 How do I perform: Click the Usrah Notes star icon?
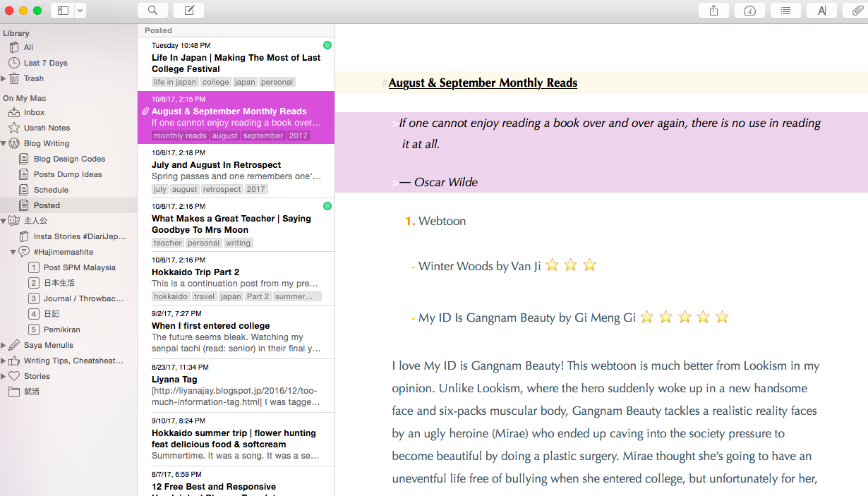coord(13,128)
